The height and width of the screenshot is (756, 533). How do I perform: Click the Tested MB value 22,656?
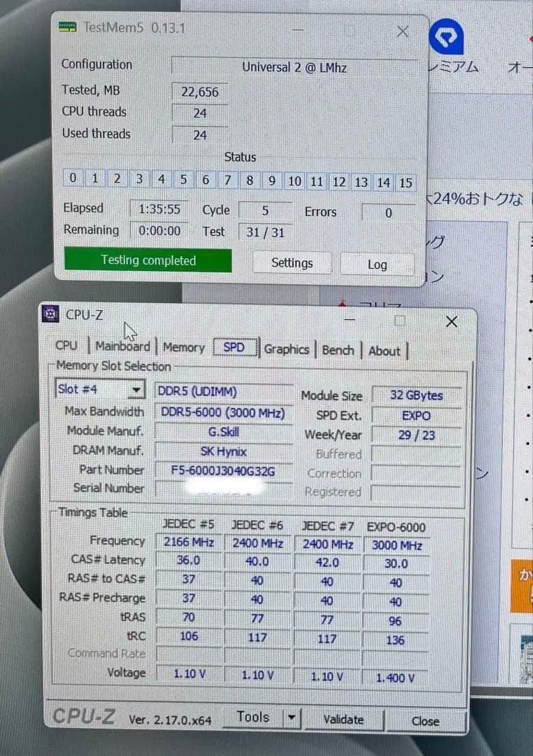coord(199,92)
